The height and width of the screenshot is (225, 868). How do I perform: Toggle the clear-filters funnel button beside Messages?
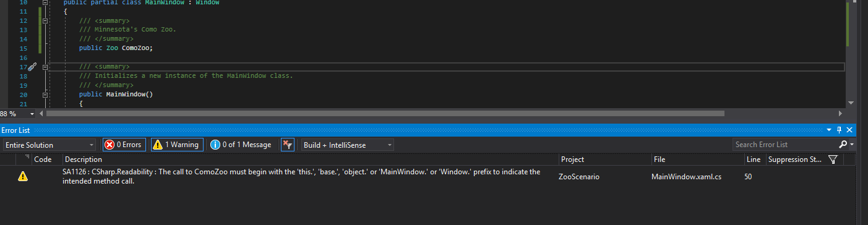287,145
